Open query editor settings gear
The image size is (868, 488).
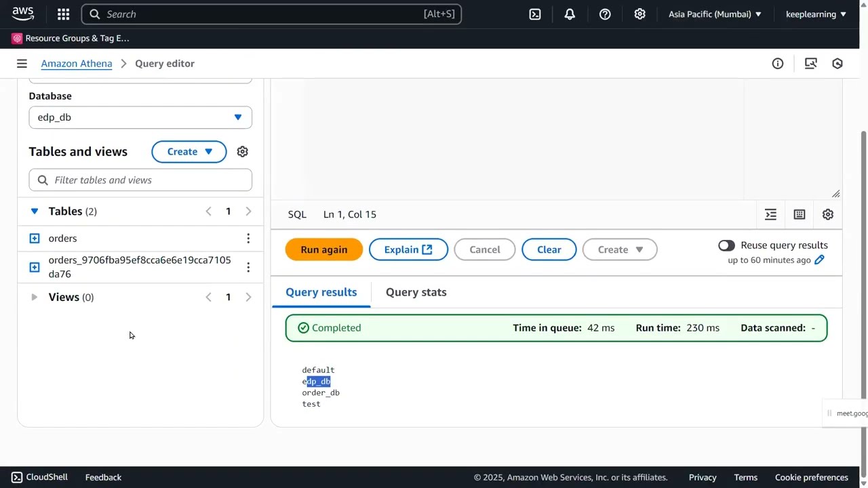pos(828,215)
